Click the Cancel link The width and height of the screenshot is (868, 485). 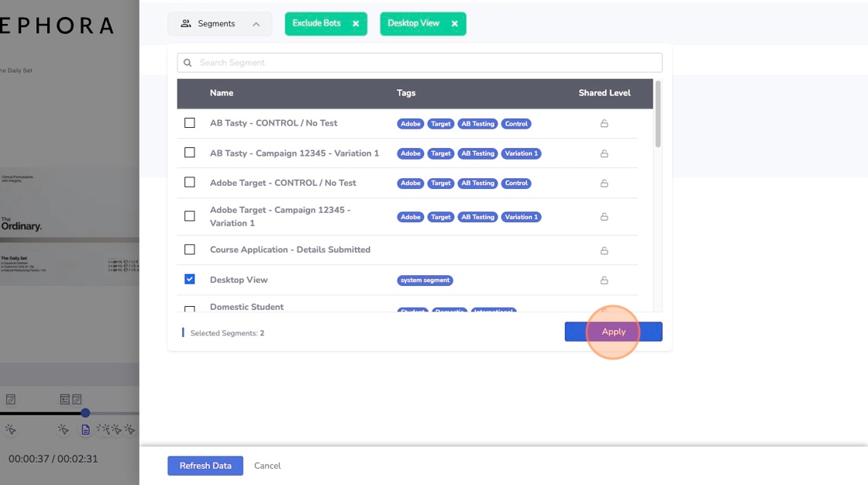(x=267, y=466)
